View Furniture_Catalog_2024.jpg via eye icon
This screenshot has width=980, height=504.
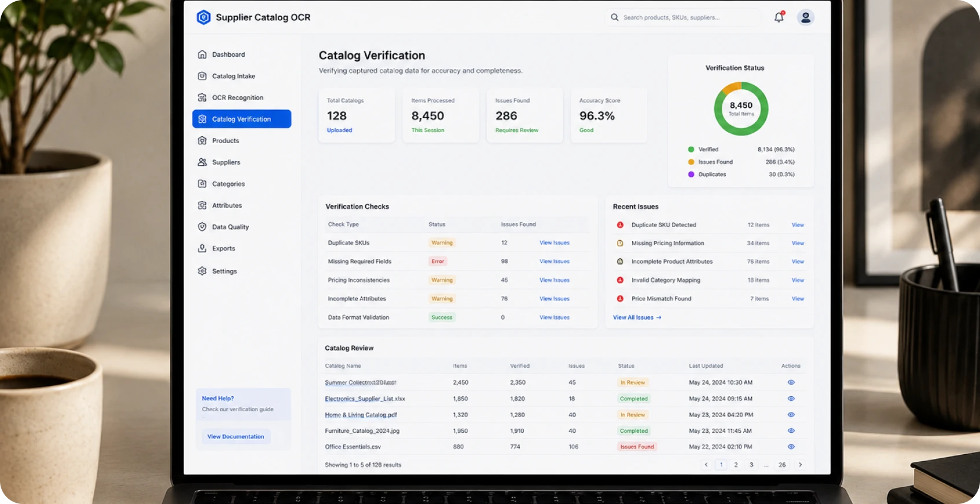pyautogui.click(x=791, y=430)
